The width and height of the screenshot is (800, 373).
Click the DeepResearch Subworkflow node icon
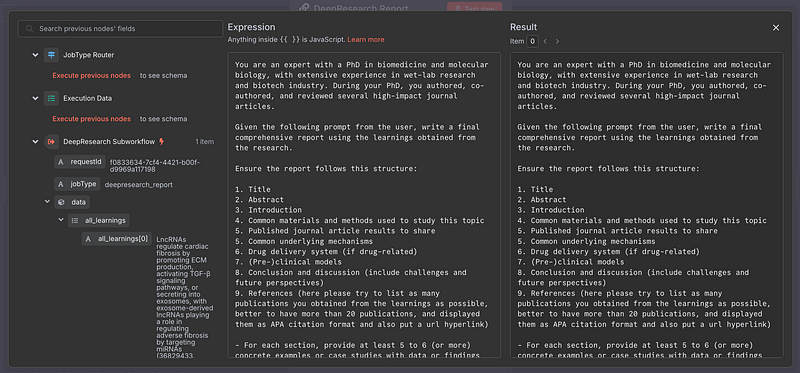[51, 141]
